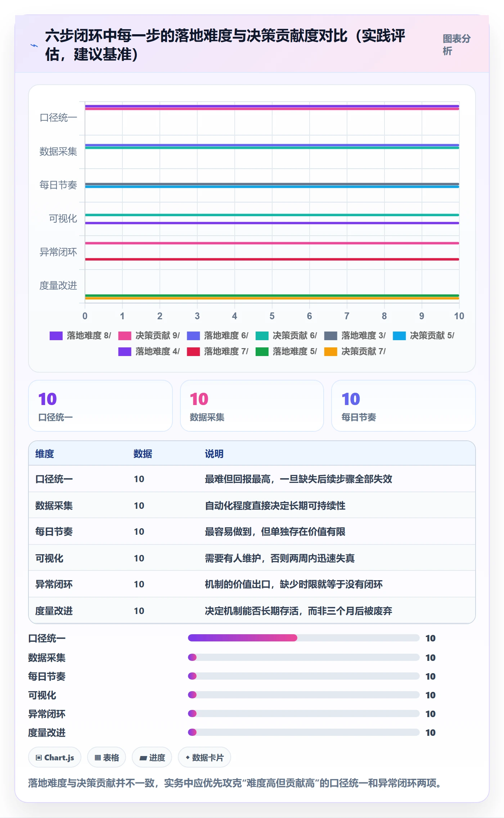Click the 数据采集 progress bar
The width and height of the screenshot is (504, 818).
click(x=304, y=657)
